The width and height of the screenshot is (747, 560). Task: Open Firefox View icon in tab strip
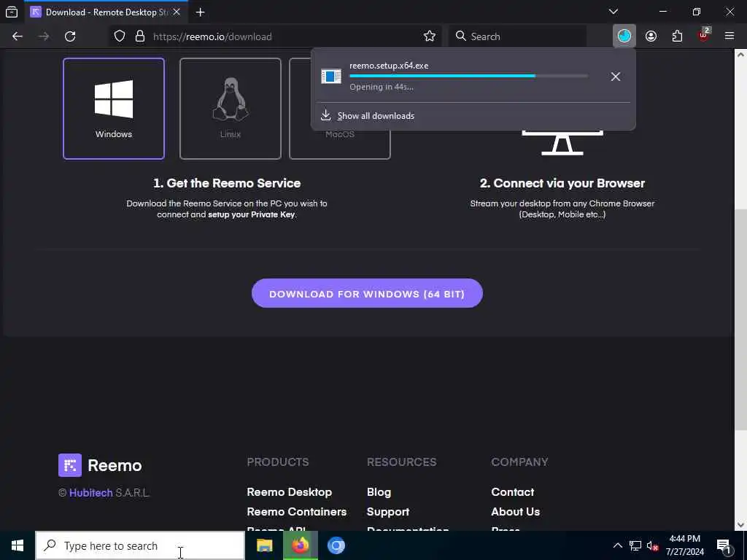click(x=12, y=12)
